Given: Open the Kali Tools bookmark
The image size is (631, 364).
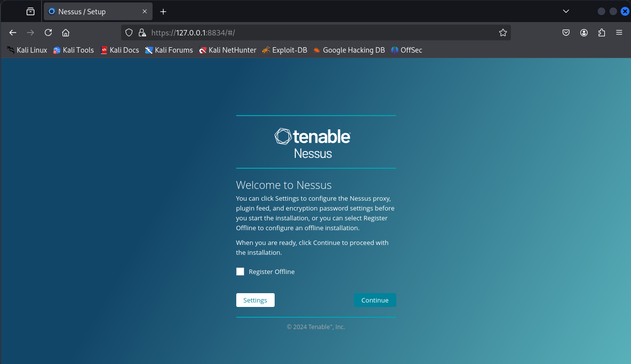Looking at the screenshot, I should coord(73,50).
